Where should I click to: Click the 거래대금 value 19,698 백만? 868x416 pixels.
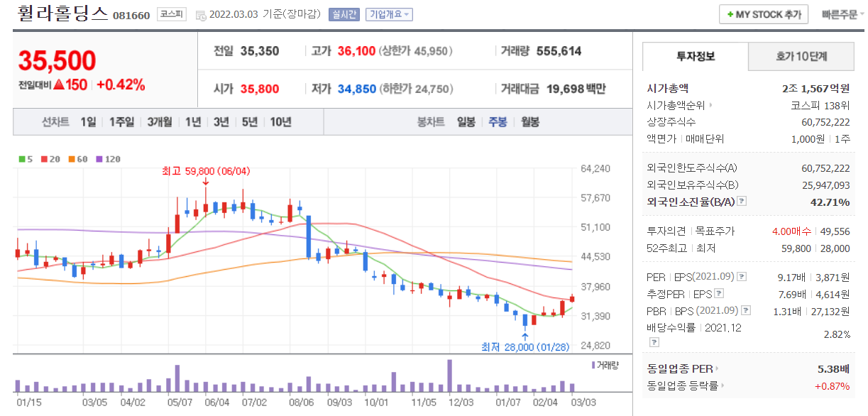coord(576,89)
